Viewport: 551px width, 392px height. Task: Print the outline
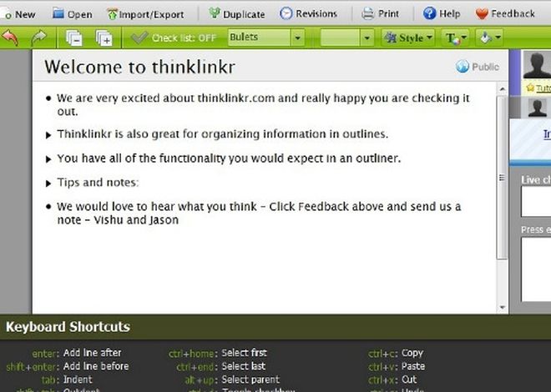380,13
